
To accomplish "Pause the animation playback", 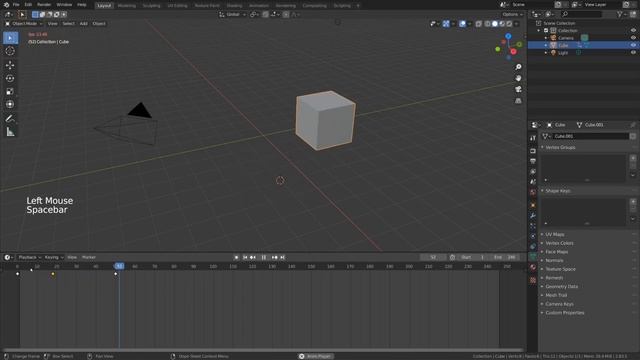I will click(264, 258).
